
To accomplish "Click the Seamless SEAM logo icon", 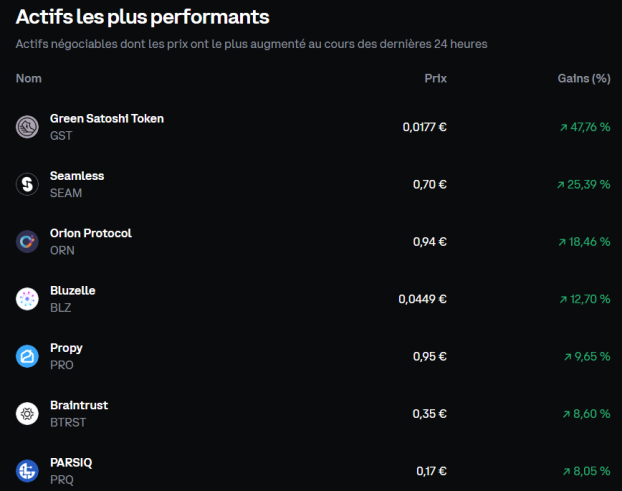I will [x=27, y=184].
